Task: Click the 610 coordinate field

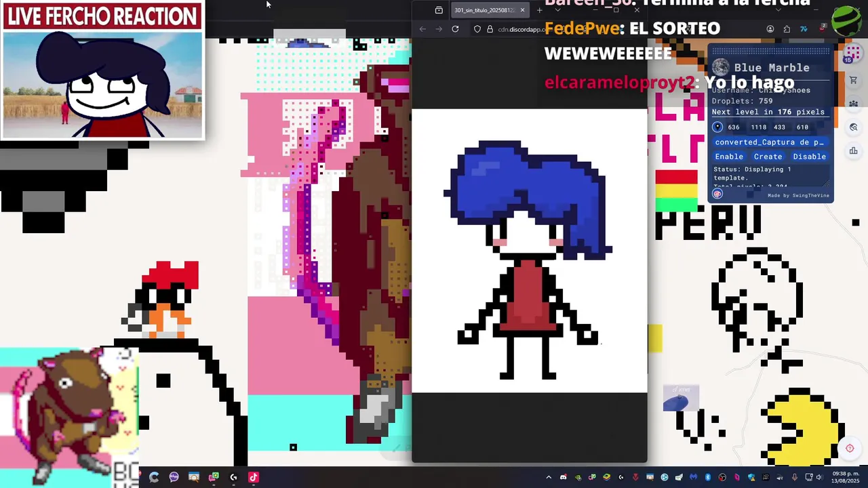Action: coord(802,127)
